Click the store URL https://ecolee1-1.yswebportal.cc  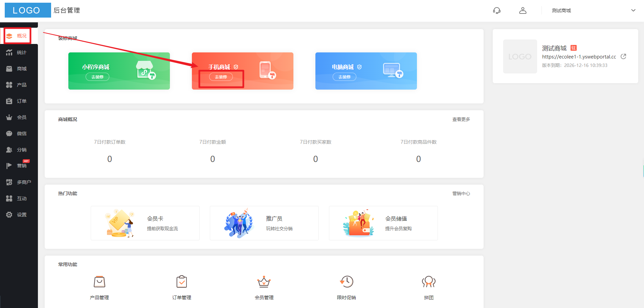pos(579,57)
